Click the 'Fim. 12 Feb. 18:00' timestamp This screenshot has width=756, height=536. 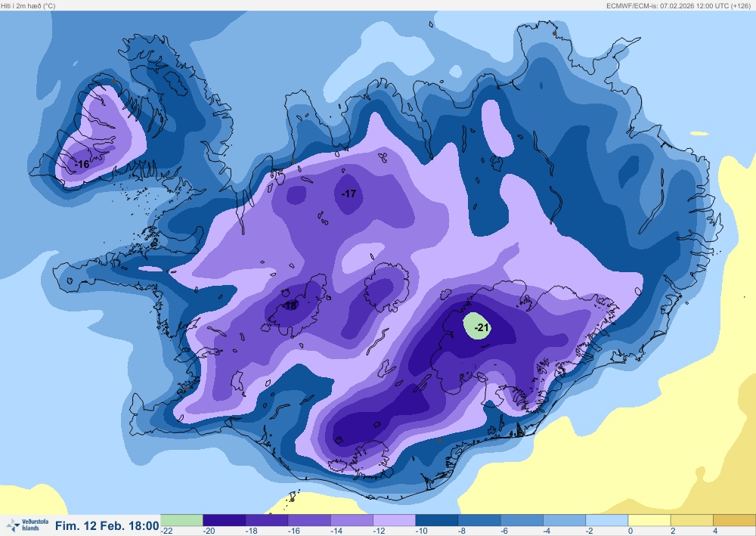107,526
